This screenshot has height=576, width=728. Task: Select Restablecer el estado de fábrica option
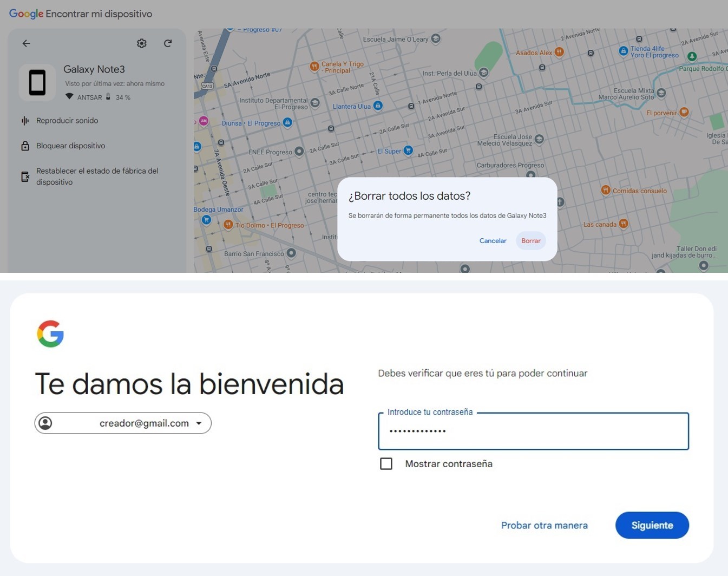97,176
